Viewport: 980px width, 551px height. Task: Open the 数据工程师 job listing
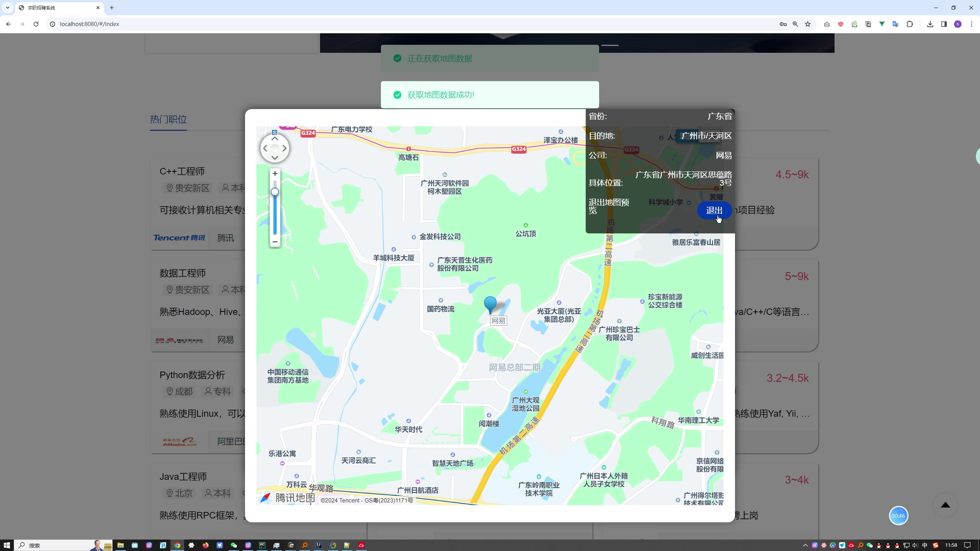[183, 273]
